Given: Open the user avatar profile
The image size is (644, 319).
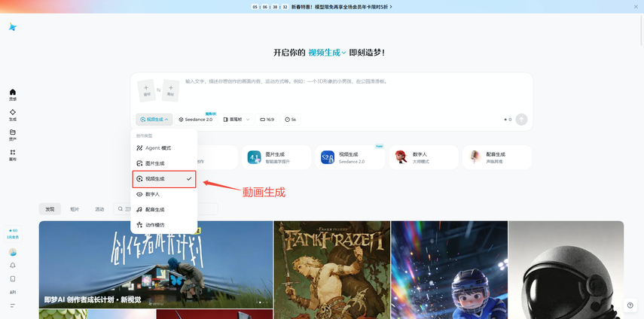Looking at the screenshot, I should 13,252.
